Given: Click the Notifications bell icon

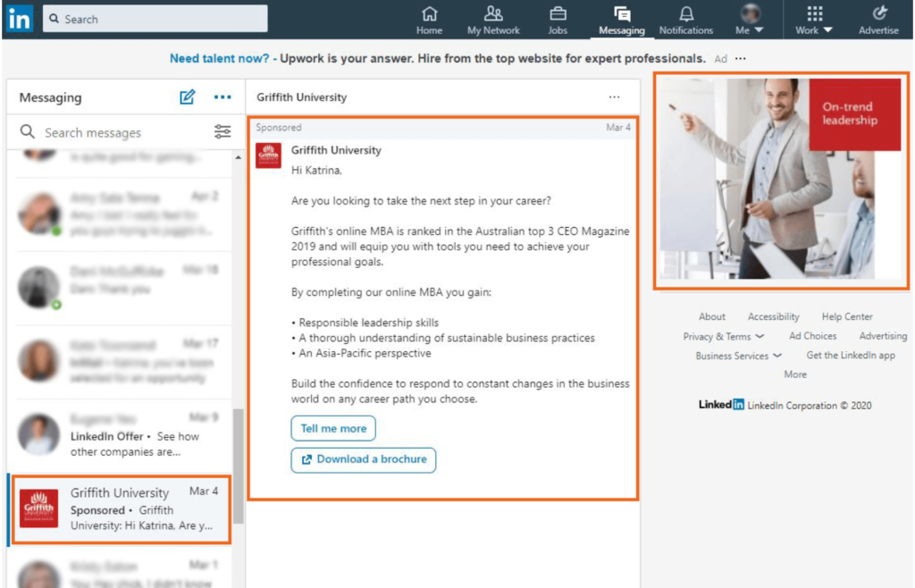Looking at the screenshot, I should point(685,20).
